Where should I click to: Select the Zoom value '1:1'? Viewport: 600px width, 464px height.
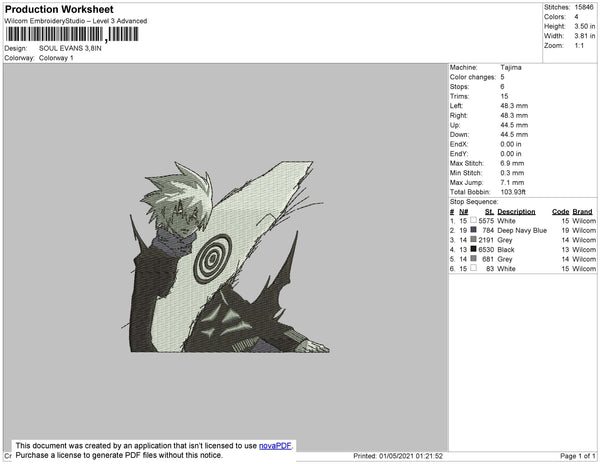pyautogui.click(x=579, y=46)
